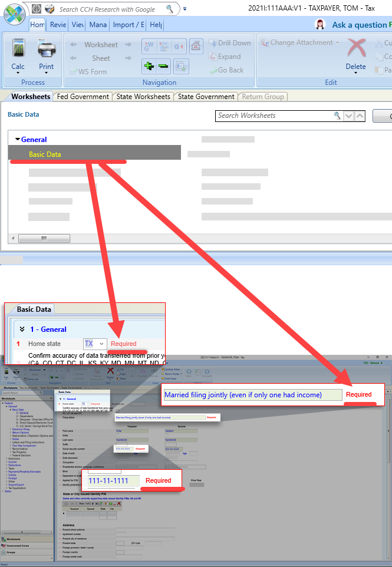Click Drill Down in Navigation group
The image size is (392, 567).
230,42
